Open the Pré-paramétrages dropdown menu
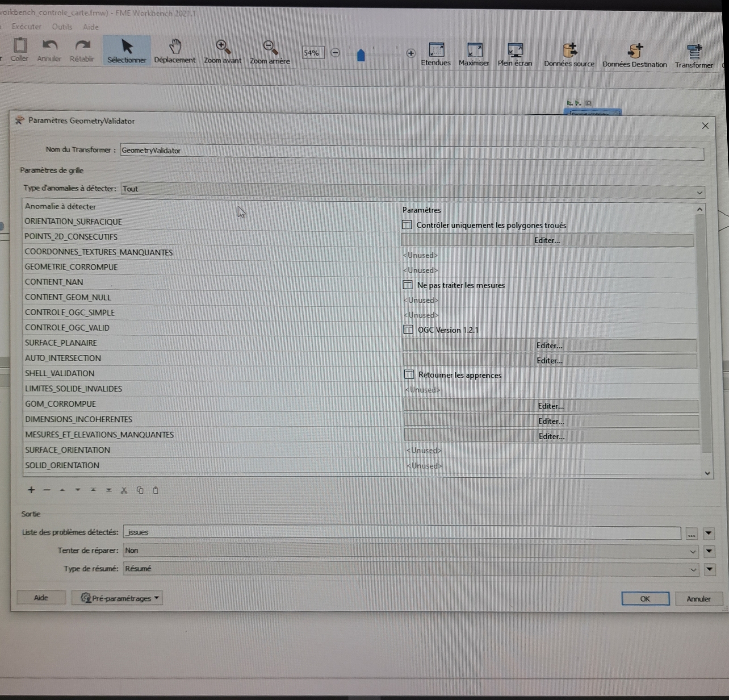This screenshot has height=700, width=729. pos(117,598)
